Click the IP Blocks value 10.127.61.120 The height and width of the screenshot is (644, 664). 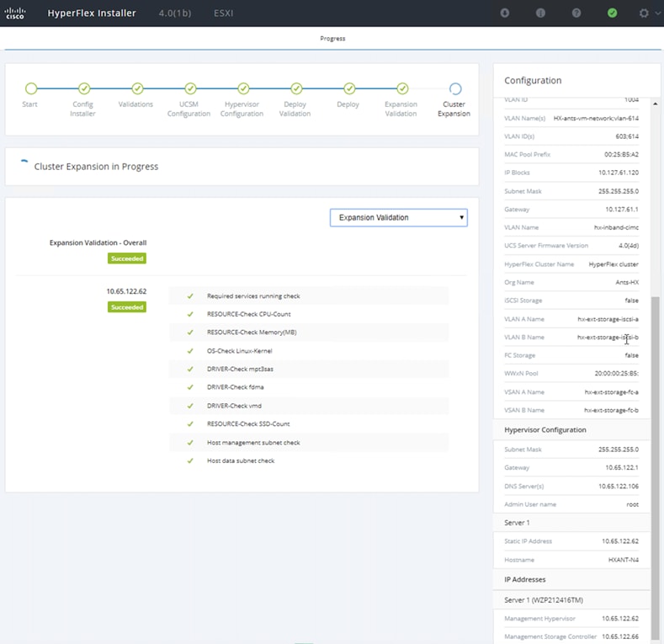[619, 173]
